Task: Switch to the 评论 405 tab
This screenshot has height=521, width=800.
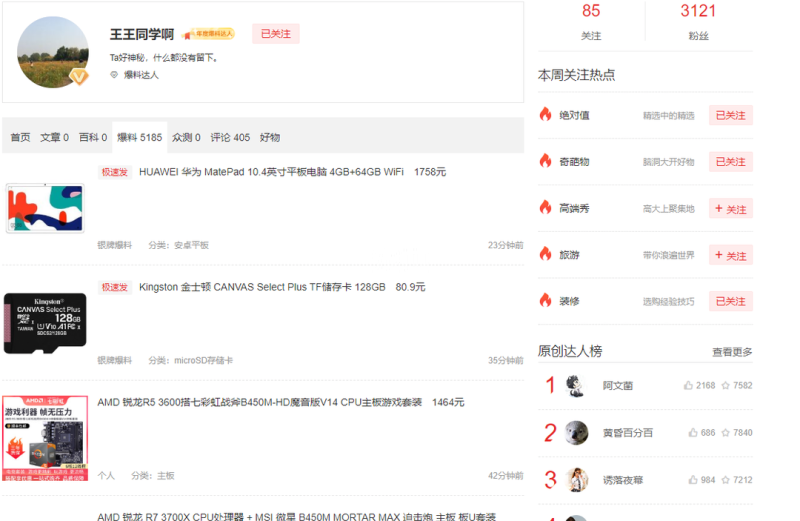Action: [230, 137]
